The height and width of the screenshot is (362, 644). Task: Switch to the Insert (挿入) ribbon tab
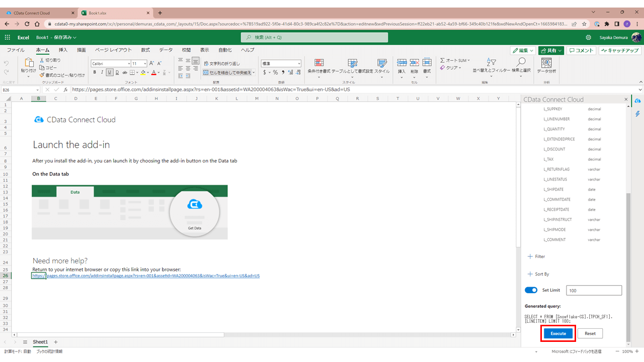click(x=63, y=50)
